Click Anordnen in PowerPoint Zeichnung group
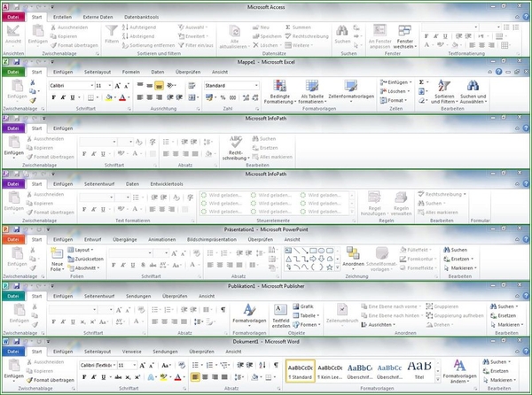This screenshot has width=532, height=395. pyautogui.click(x=353, y=258)
